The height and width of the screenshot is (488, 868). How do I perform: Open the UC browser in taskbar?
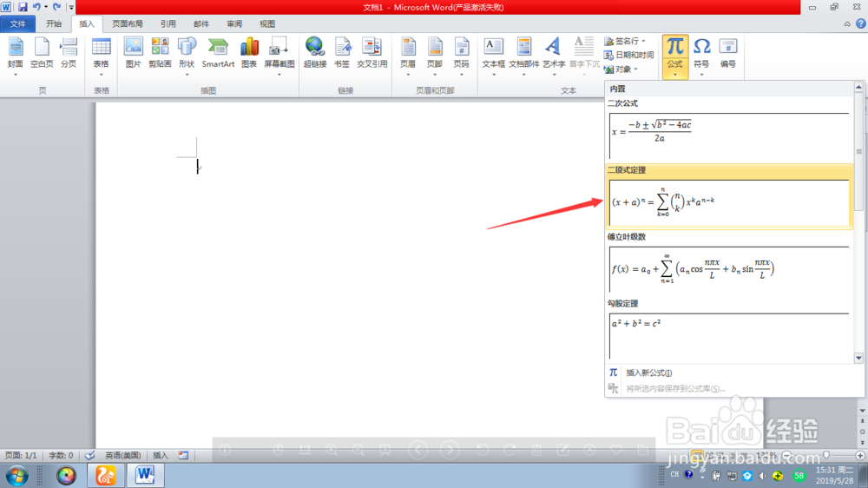pos(105,476)
